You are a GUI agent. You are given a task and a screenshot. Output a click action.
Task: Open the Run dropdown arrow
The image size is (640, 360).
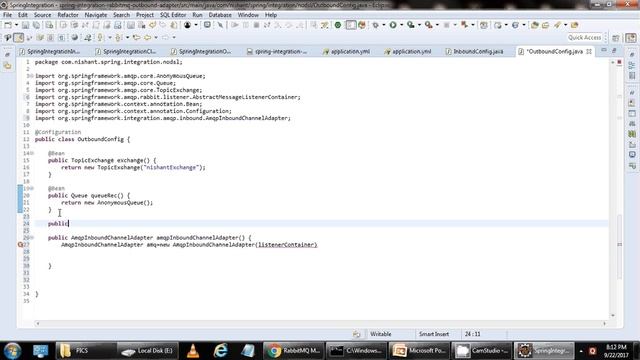401,25
